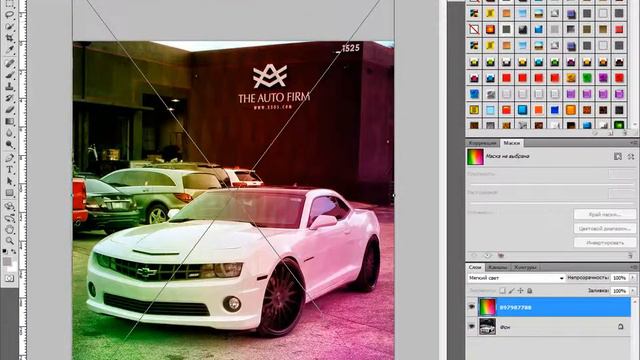Select the 3D Rotate tool

click(9, 206)
